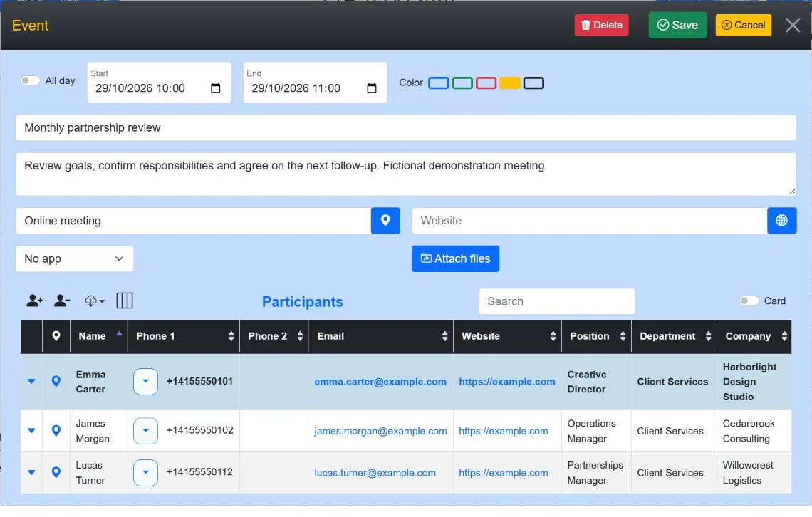Select the green event color swatch
Image resolution: width=812 pixels, height=517 pixels.
coord(462,83)
